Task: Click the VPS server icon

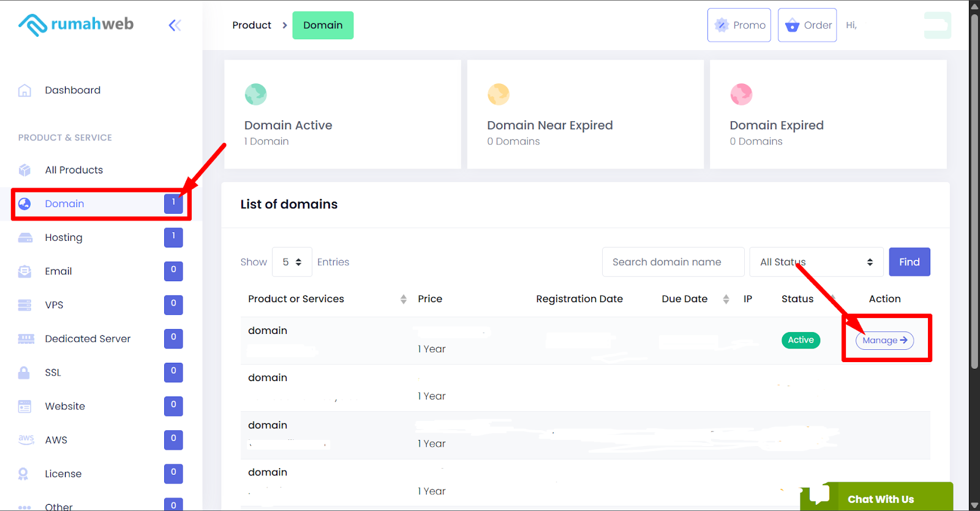Action: click(x=24, y=305)
